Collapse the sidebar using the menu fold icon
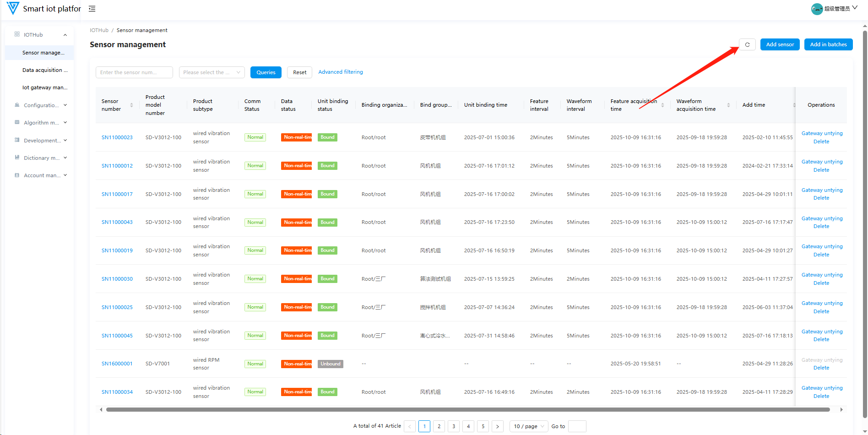Viewport: 868px width, 435px height. 92,9
